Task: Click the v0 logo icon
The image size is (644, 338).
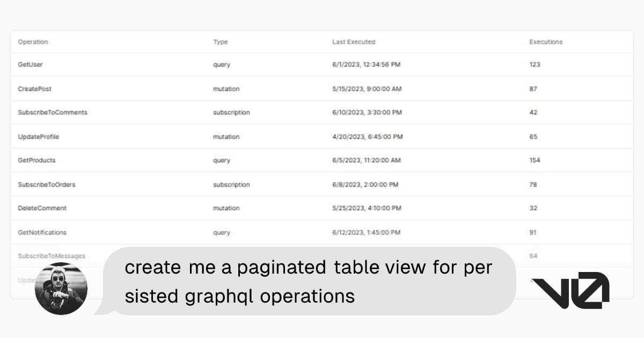Action: click(x=570, y=290)
